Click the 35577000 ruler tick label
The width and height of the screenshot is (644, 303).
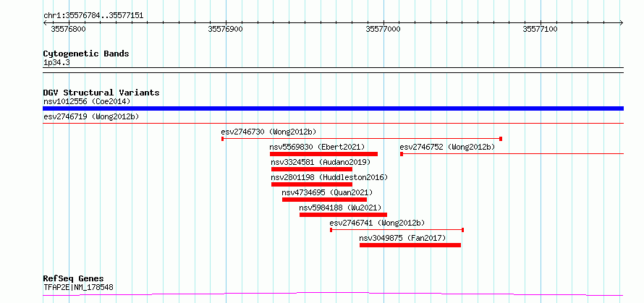pyautogui.click(x=383, y=29)
